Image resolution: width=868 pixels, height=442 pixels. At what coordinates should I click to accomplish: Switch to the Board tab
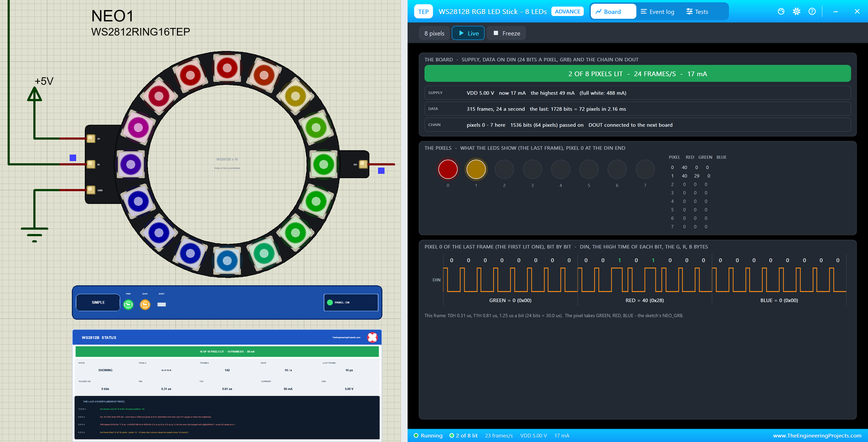[x=613, y=12]
